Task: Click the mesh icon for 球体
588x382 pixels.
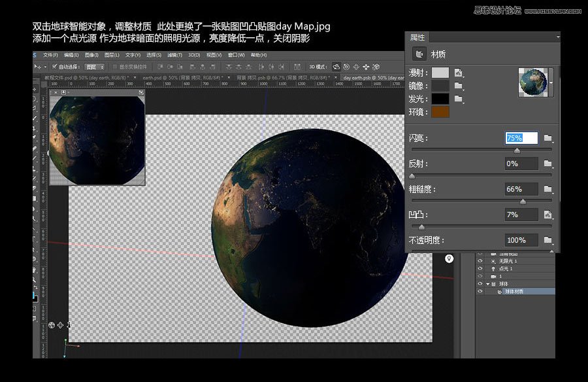Action: pyautogui.click(x=493, y=284)
